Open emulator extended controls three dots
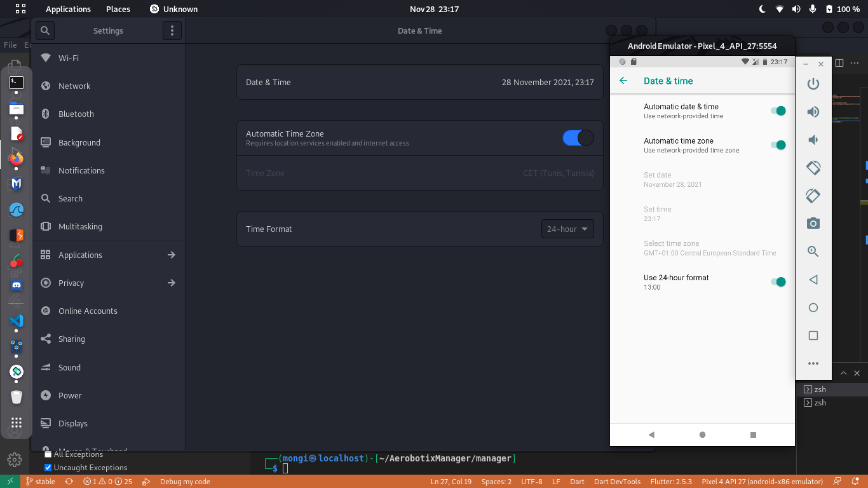 coord(813,364)
